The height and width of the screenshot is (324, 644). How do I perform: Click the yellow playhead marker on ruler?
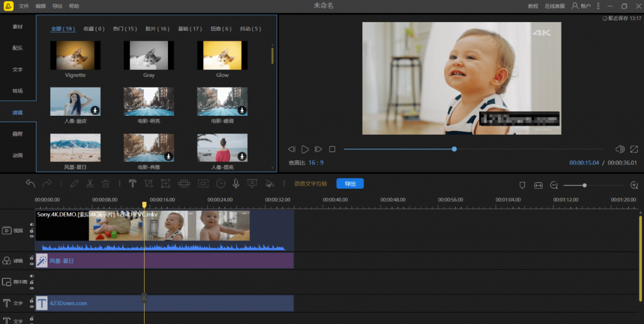click(x=144, y=204)
